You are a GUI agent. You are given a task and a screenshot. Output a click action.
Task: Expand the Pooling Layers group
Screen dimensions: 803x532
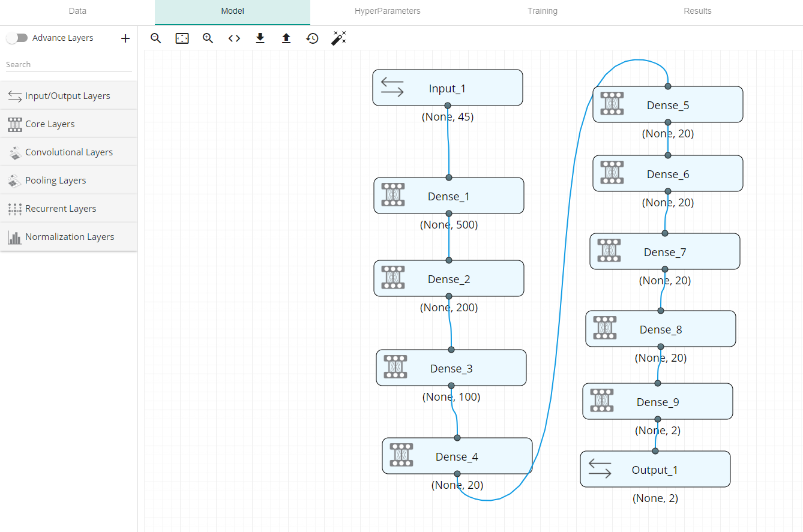point(69,181)
